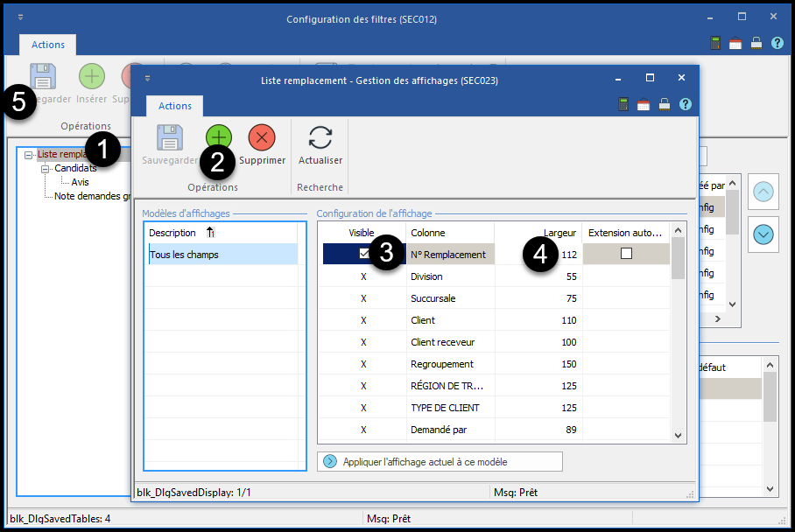Screen dimensions: 795x532
Task: Click the down arrow of the Configuration de l'affichage scrollbar
Action: point(678,435)
